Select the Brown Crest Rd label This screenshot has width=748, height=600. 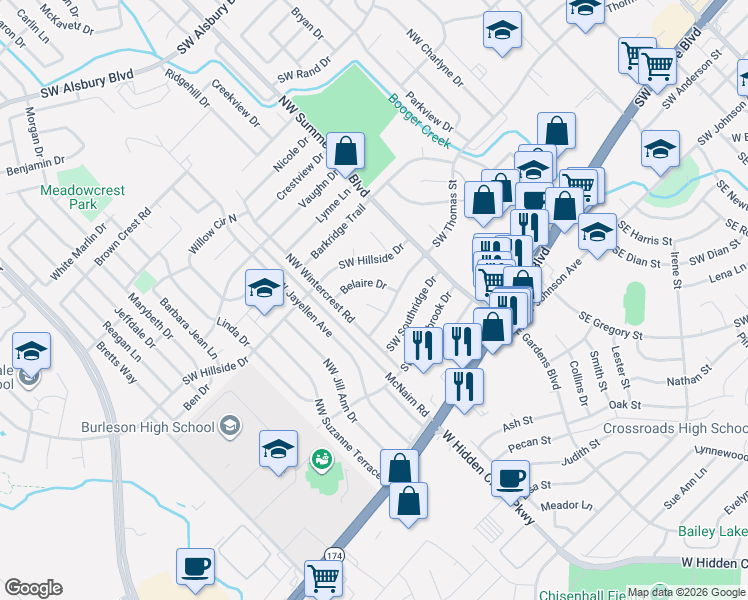point(123,237)
